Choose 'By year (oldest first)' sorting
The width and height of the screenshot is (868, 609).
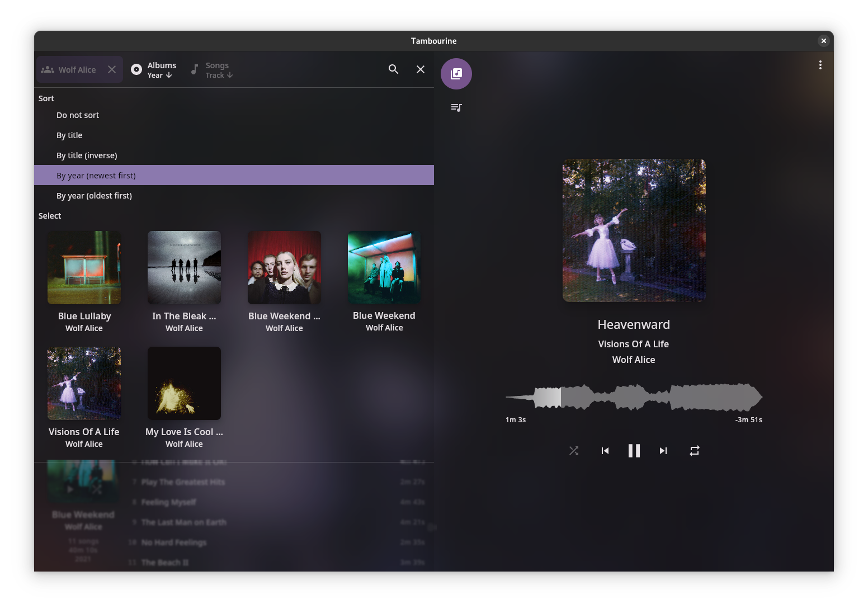click(x=234, y=196)
